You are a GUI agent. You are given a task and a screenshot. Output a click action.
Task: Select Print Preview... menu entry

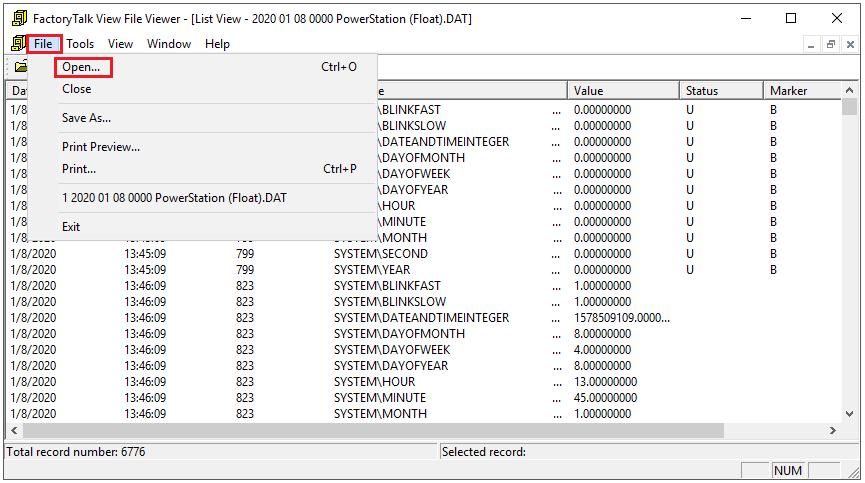point(101,147)
